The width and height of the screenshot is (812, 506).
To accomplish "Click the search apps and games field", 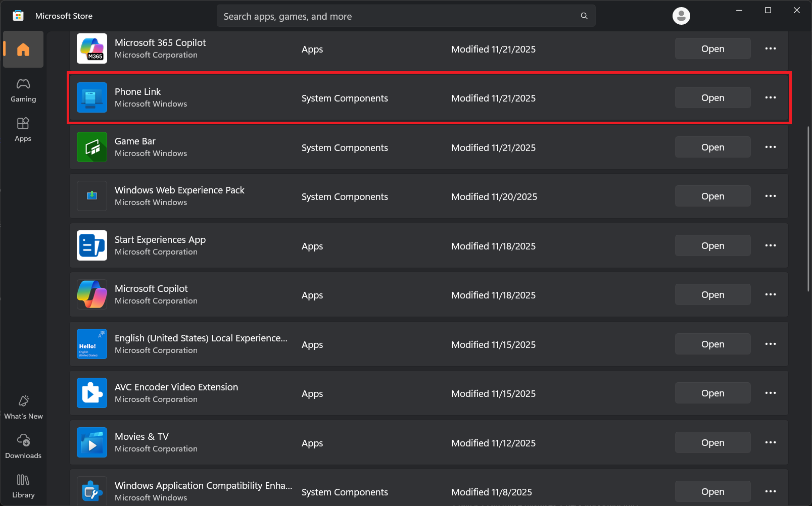I will tap(399, 16).
